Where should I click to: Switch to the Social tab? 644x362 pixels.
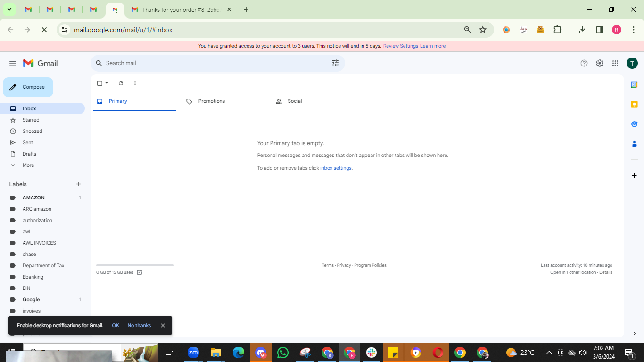click(x=295, y=101)
